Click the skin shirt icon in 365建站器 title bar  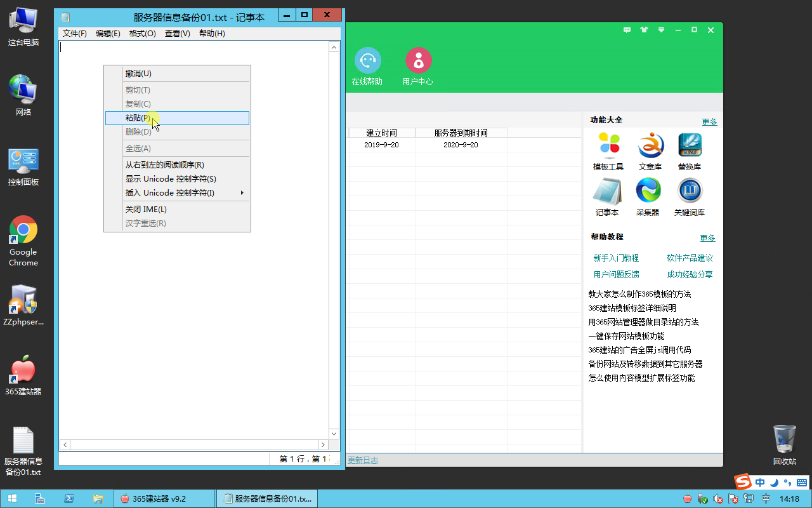coord(645,30)
